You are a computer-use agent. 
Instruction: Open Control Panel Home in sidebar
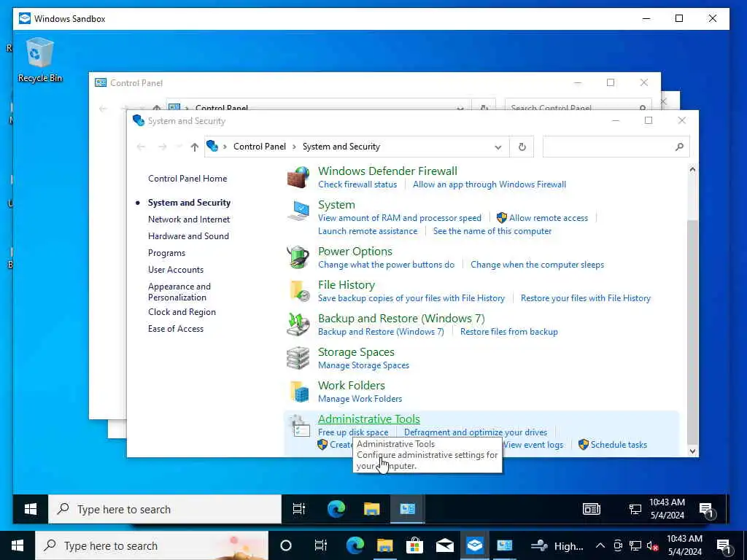coord(187,179)
